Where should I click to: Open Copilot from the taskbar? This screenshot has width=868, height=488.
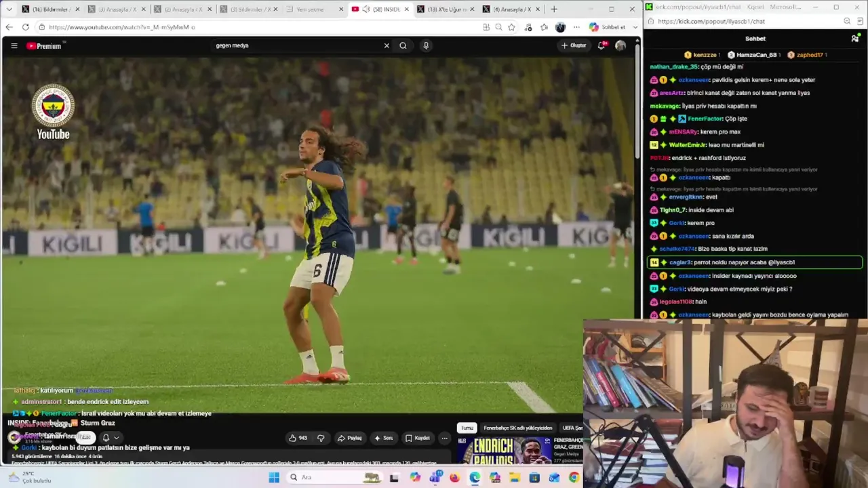click(x=415, y=477)
